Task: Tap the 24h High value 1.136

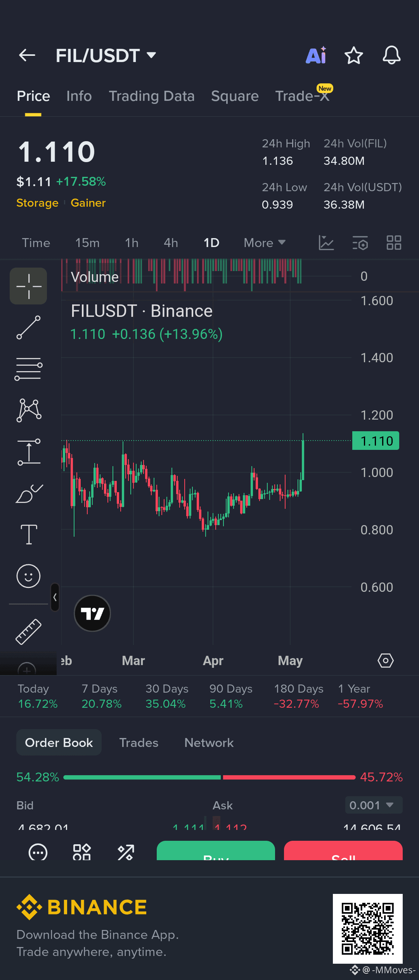Action: tap(277, 161)
